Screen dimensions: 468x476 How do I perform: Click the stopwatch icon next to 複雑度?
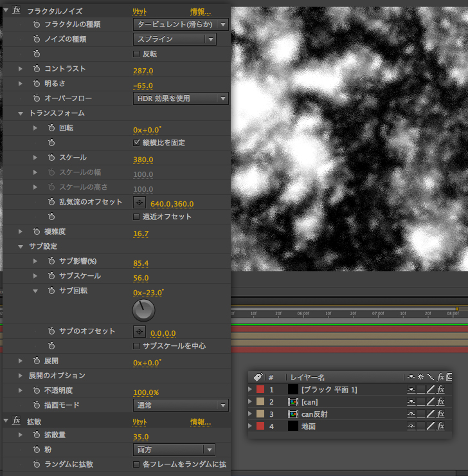coord(37,232)
